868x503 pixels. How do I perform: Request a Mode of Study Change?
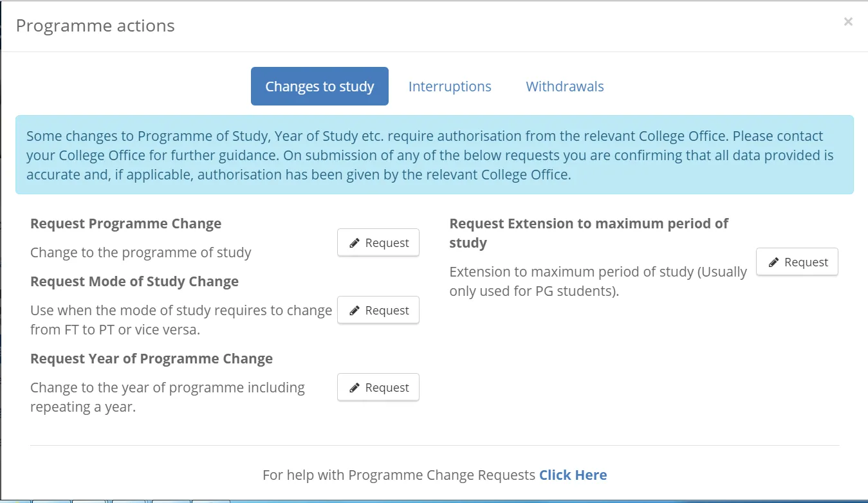[378, 309]
